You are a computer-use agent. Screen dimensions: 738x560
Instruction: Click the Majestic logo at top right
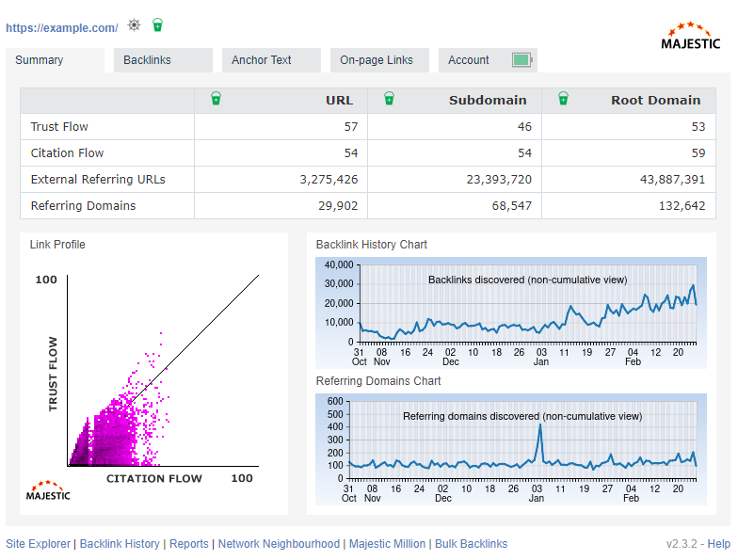pyautogui.click(x=690, y=36)
